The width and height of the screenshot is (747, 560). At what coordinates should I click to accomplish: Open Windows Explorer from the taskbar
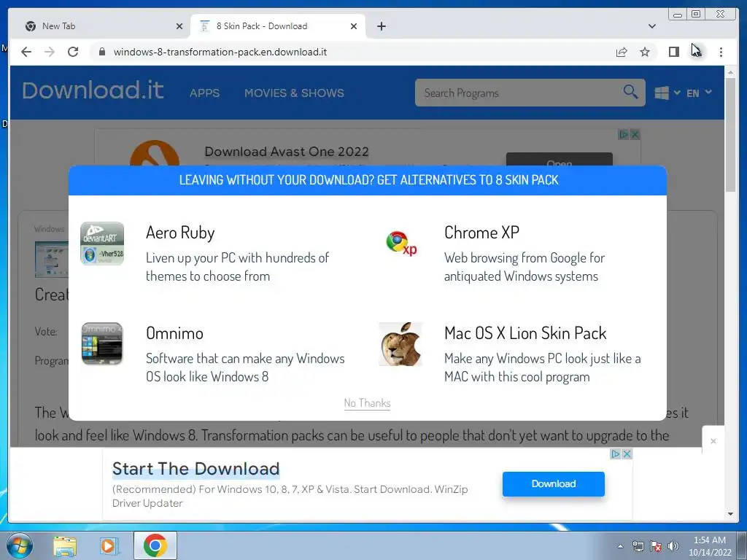[65, 545]
